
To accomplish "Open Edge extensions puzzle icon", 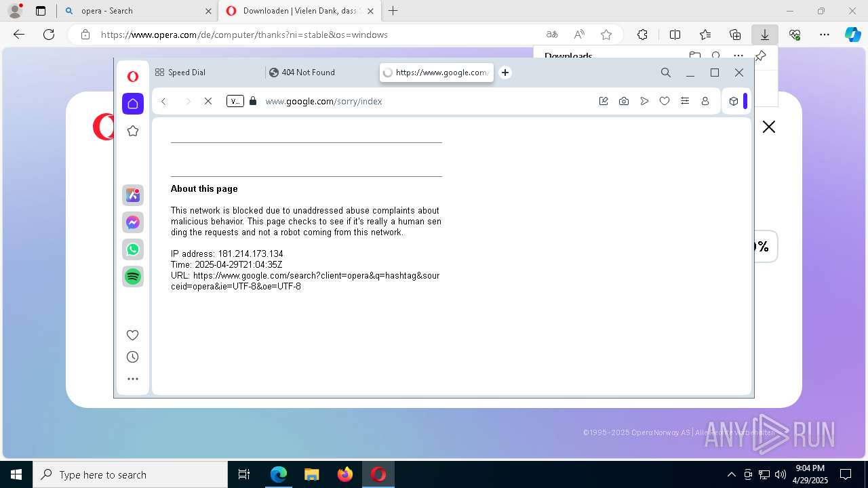I will tap(642, 35).
